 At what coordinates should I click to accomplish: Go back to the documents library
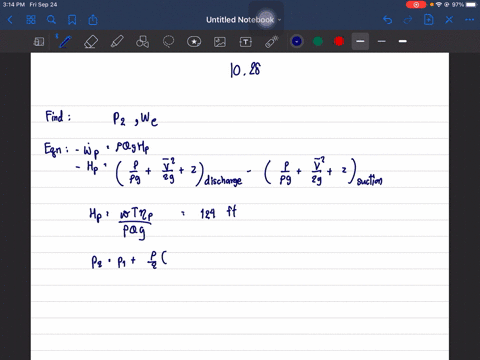pos(10,20)
